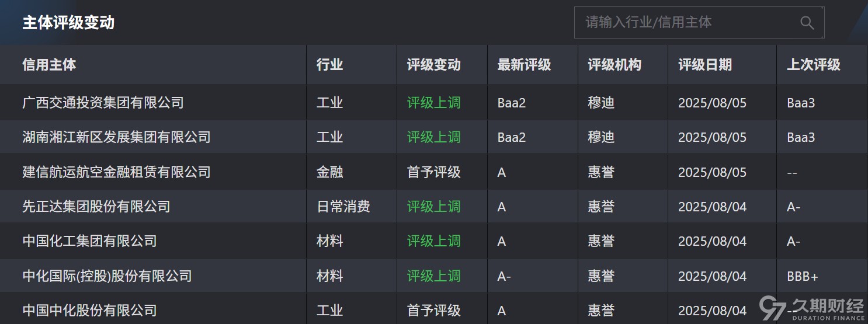Image resolution: width=868 pixels, height=324 pixels.
Task: Select 建信航运航空金融租赁有限公司 row
Action: tap(116, 172)
